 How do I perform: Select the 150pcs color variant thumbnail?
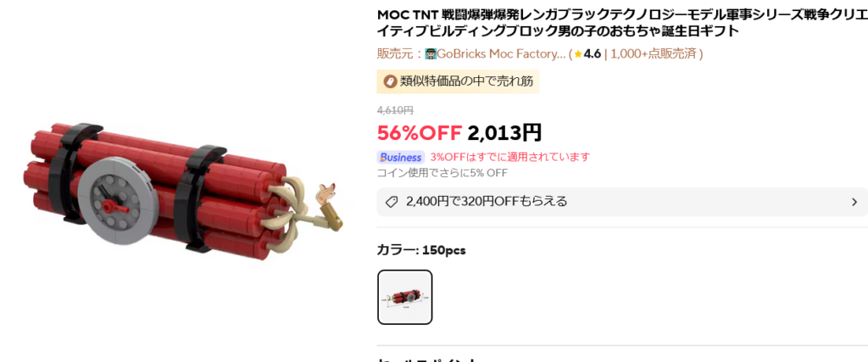tap(404, 298)
